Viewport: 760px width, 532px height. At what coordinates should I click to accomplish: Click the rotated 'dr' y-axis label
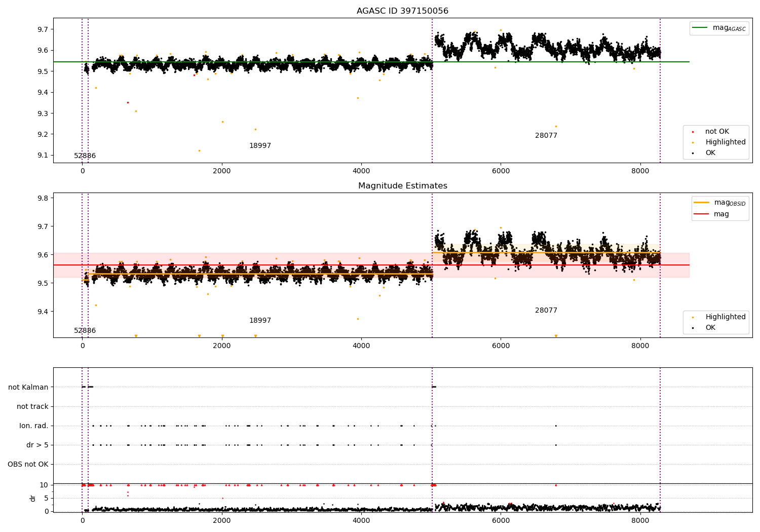pyautogui.click(x=33, y=498)
